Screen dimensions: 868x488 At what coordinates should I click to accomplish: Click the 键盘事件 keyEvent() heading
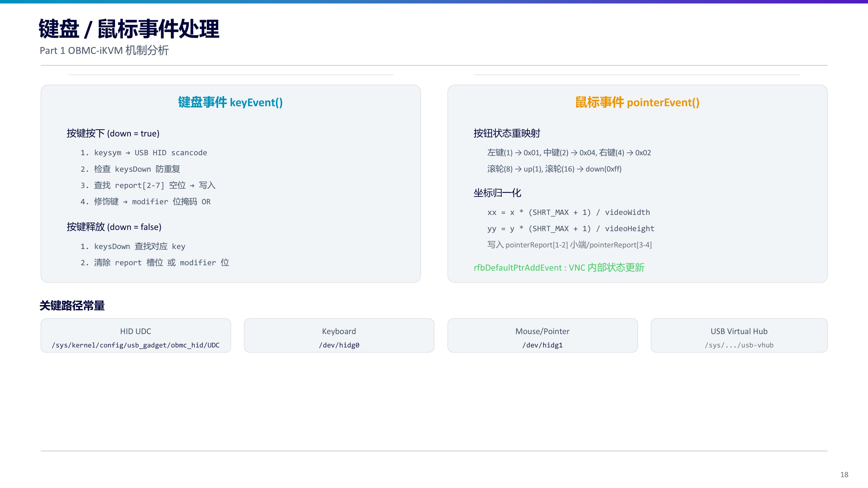[x=230, y=102]
